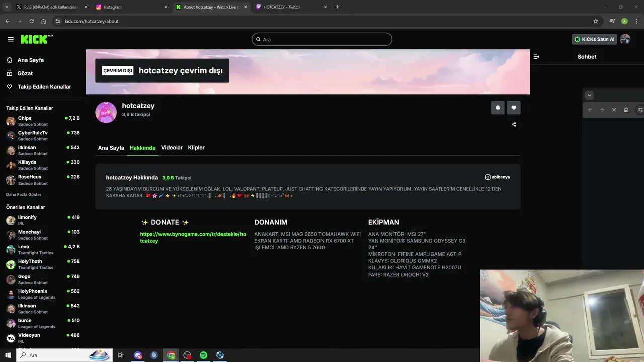
Task: Close the HOTCATZEY Twitch browser tab
Action: pos(326,7)
